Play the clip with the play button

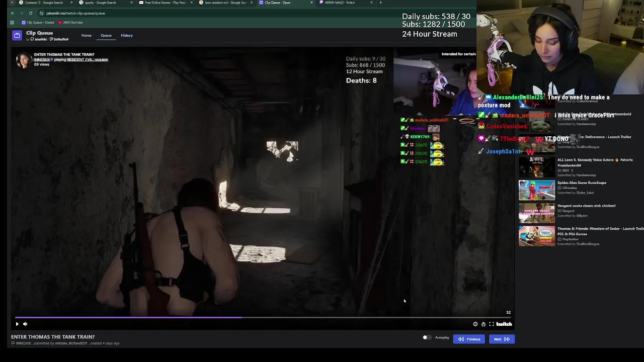click(17, 324)
